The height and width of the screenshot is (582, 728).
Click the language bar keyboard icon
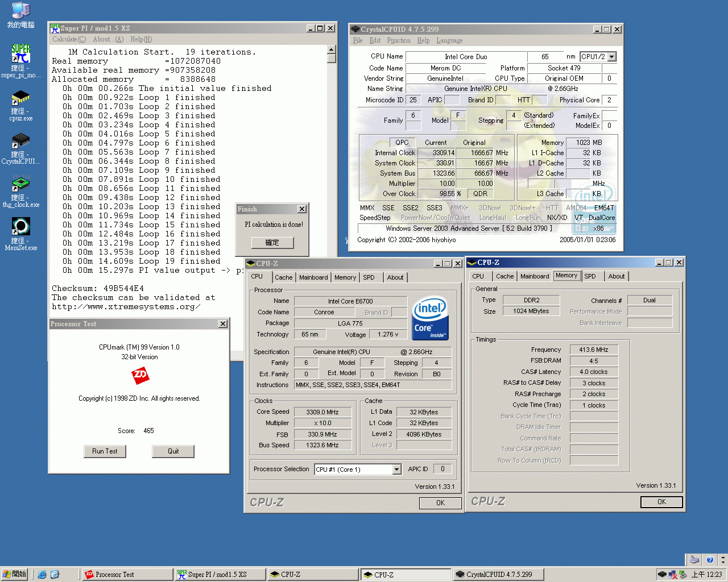pyautogui.click(x=694, y=559)
